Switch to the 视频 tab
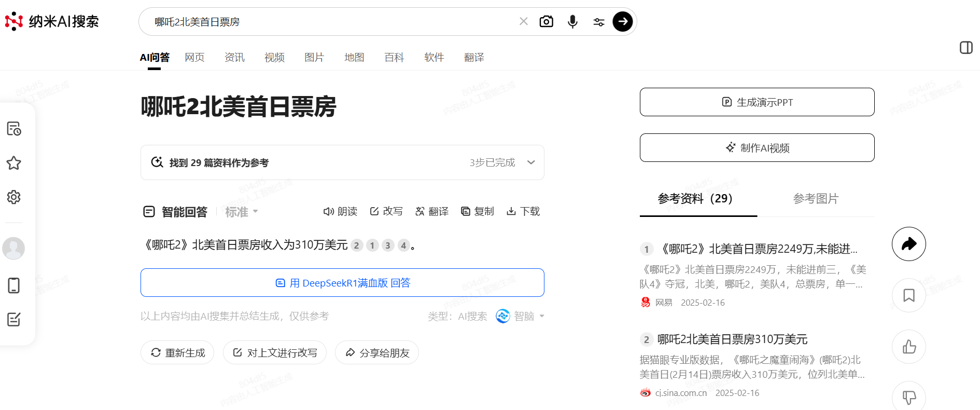This screenshot has width=980, height=410. pyautogui.click(x=274, y=57)
